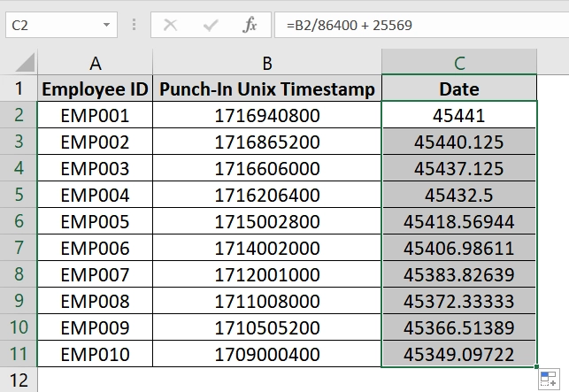This screenshot has height=392, width=569.
Task: Open the Auto Fill Options button
Action: (549, 378)
